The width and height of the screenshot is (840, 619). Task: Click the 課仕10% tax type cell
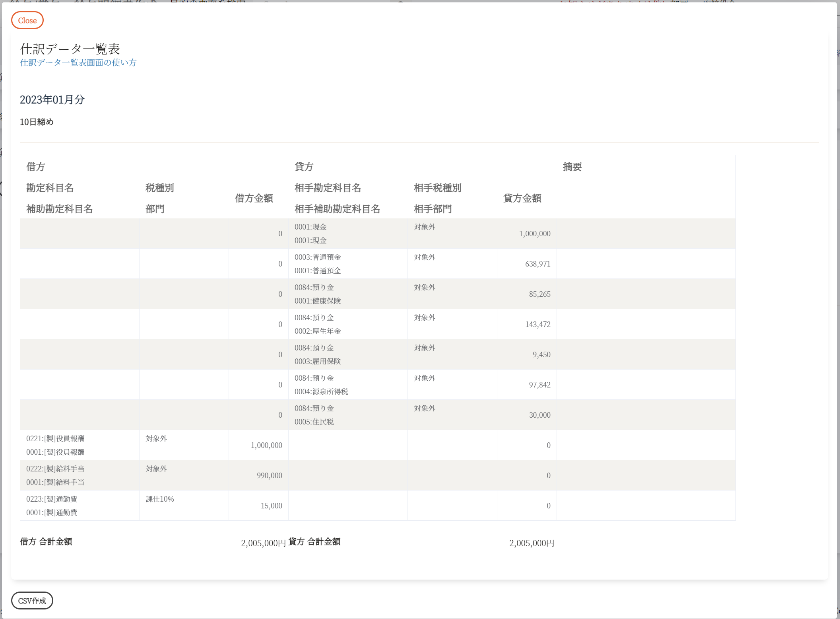tap(160, 499)
